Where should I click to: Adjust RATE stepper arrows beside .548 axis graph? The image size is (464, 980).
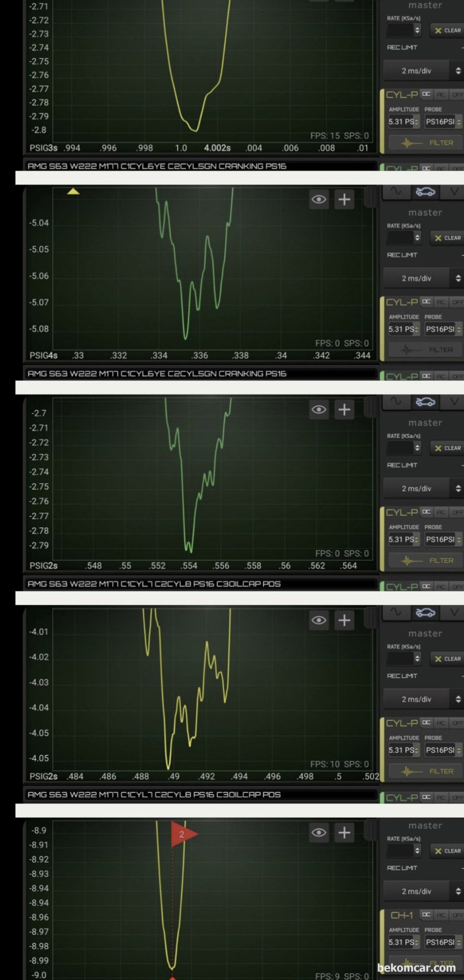pyautogui.click(x=417, y=448)
